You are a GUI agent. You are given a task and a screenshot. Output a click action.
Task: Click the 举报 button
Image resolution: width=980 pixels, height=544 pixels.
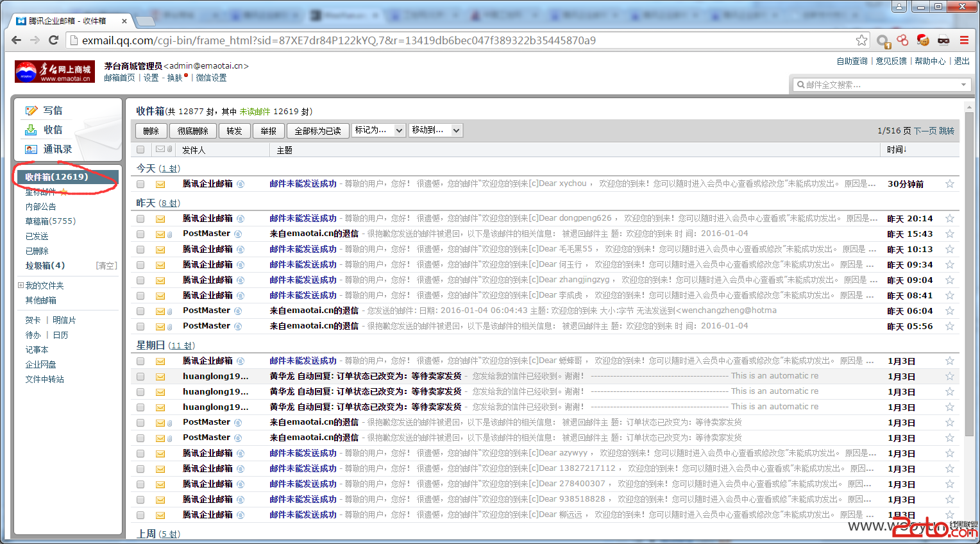269,131
